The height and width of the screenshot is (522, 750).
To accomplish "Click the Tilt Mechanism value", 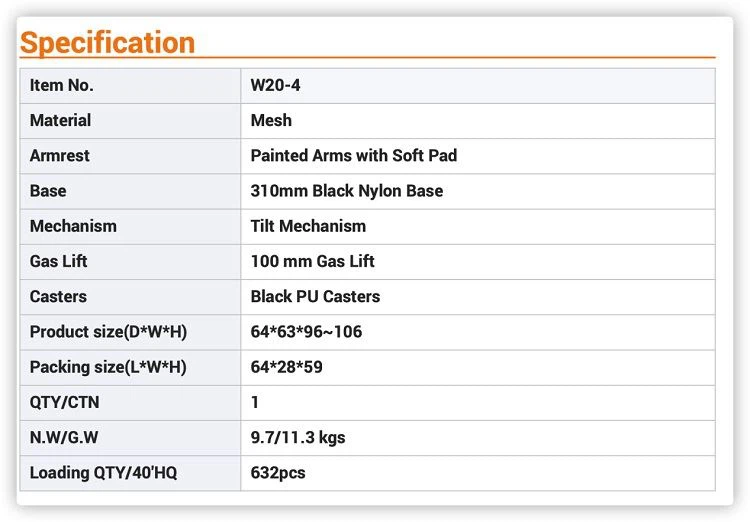I will pos(308,226).
